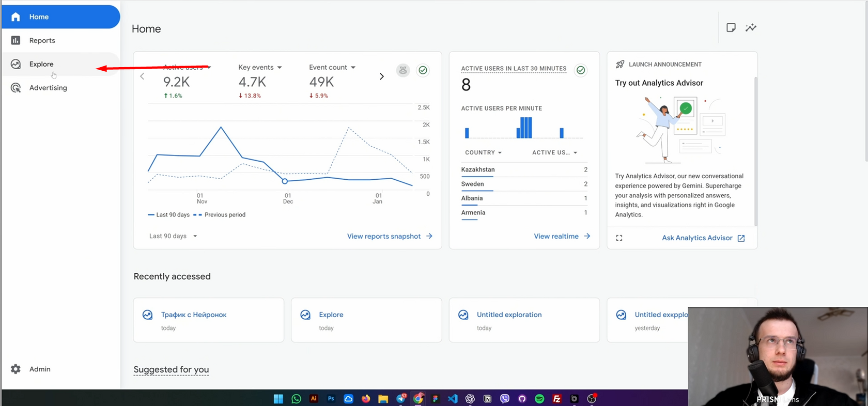Click the Insights sparkline icon top right
This screenshot has width=868, height=406.
[x=751, y=28]
